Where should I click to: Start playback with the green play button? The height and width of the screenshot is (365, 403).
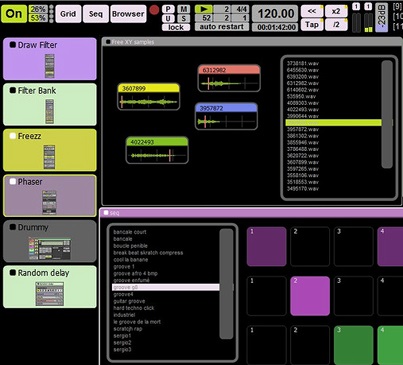click(x=204, y=9)
